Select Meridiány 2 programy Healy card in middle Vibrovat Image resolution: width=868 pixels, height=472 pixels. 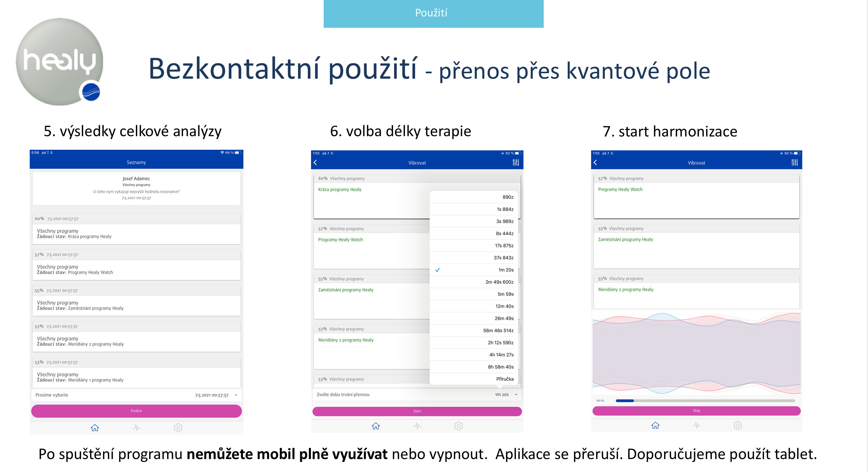pyautogui.click(x=372, y=347)
